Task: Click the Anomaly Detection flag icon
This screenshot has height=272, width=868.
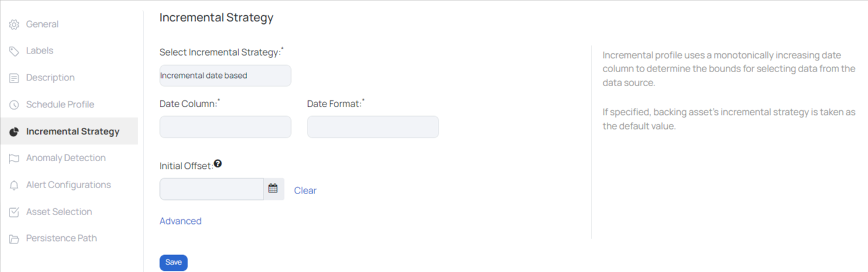Action: coord(14,158)
